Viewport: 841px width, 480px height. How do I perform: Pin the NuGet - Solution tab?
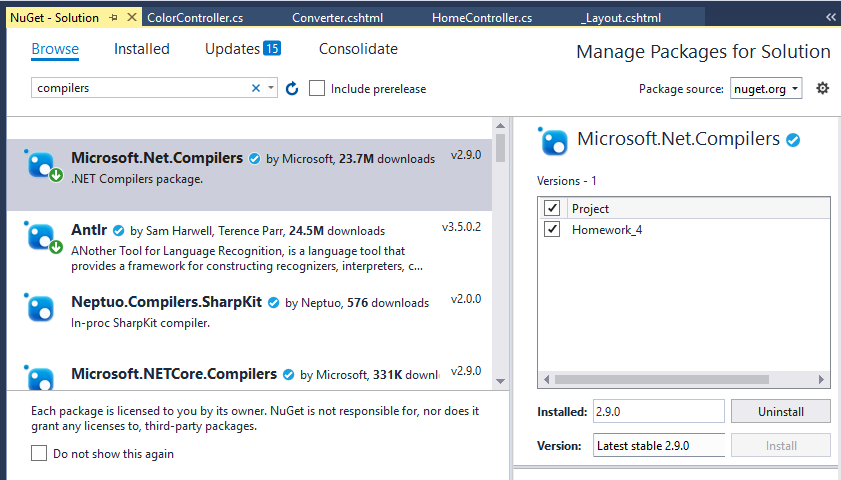click(113, 18)
